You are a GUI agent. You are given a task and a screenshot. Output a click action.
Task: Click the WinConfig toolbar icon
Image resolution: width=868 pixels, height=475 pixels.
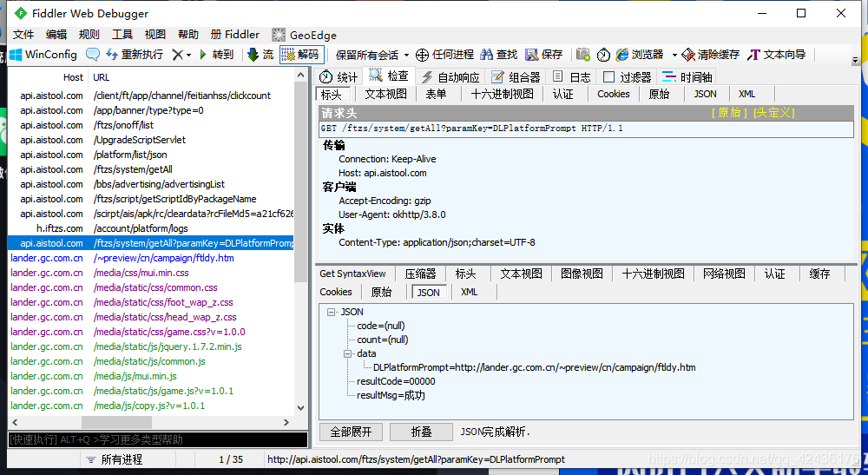16,55
